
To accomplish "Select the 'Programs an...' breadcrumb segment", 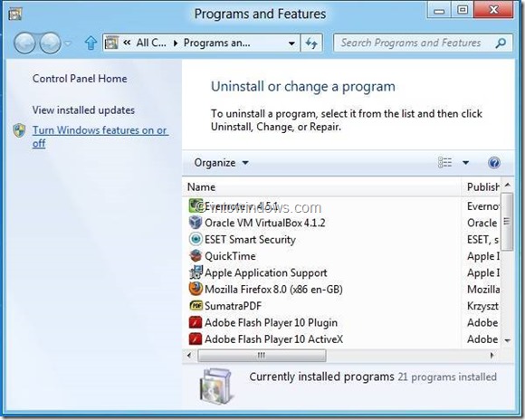I will [216, 43].
